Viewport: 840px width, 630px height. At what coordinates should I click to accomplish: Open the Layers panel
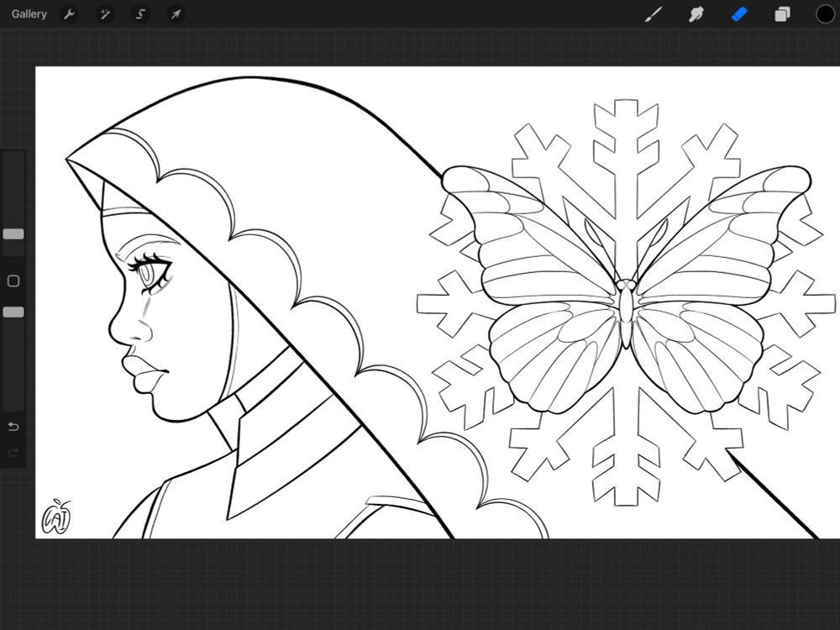point(782,14)
